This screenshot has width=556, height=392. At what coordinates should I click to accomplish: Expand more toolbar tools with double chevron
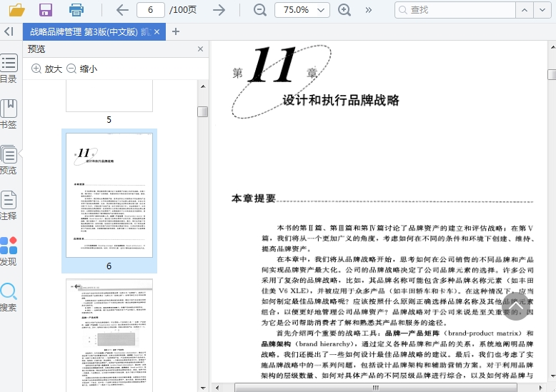click(x=369, y=10)
